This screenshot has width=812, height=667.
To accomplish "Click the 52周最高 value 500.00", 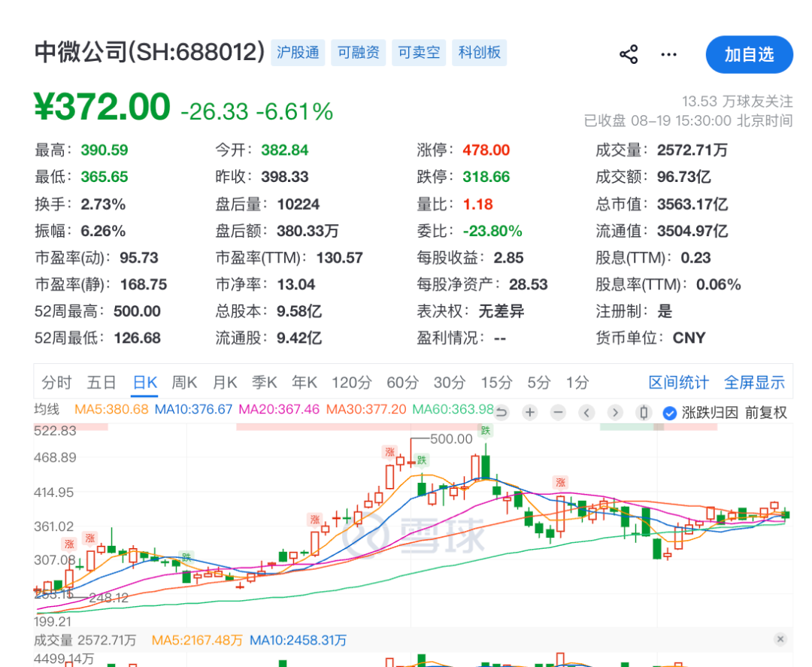I will tap(138, 311).
